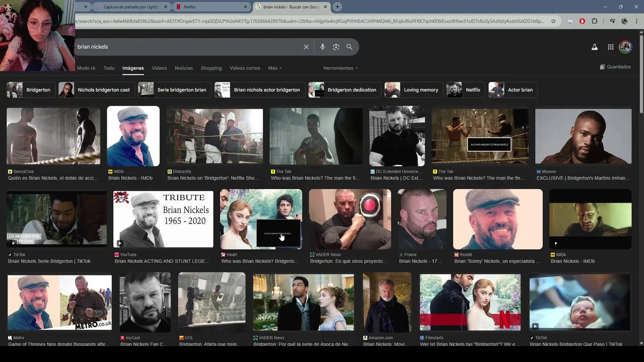Click the brian nickels search input
This screenshot has width=644, height=362.
tap(186, 47)
